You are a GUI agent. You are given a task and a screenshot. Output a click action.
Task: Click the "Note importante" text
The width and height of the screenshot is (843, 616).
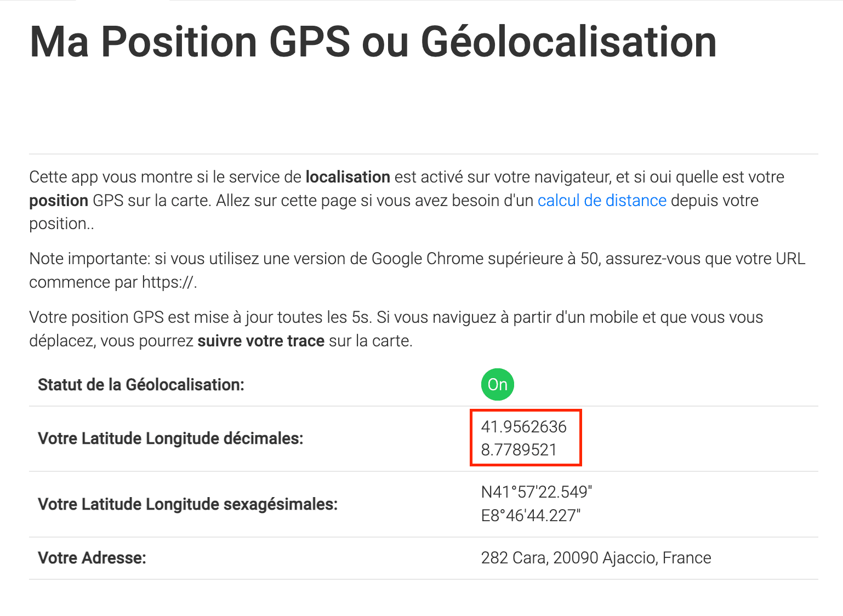click(x=88, y=259)
